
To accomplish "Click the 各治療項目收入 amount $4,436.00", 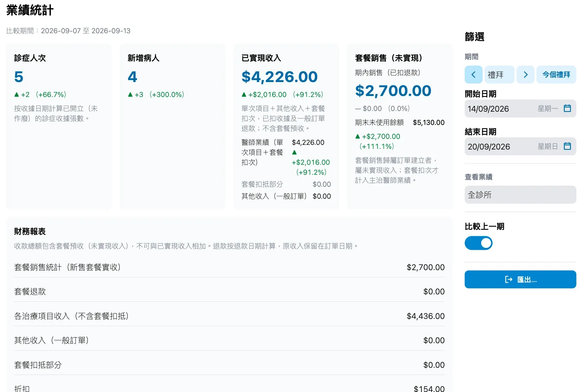I will [x=425, y=316].
